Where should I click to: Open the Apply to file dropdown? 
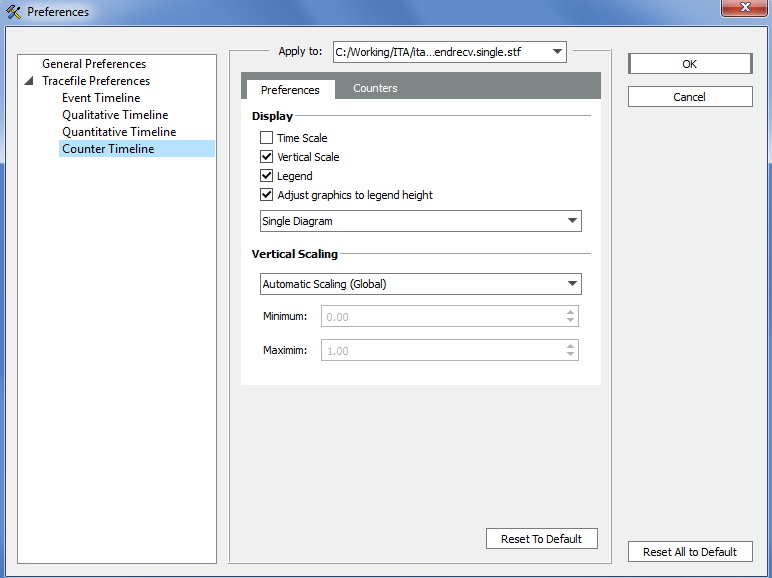(x=450, y=52)
